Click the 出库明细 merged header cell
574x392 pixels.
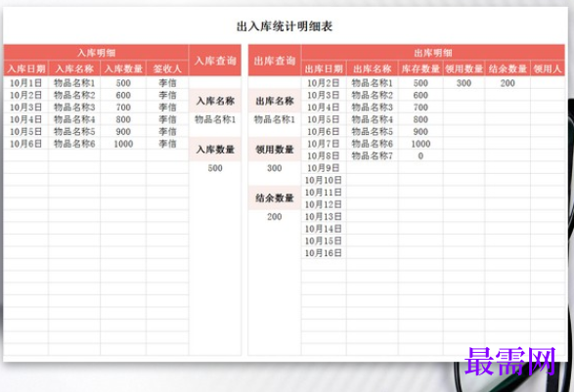click(x=433, y=53)
